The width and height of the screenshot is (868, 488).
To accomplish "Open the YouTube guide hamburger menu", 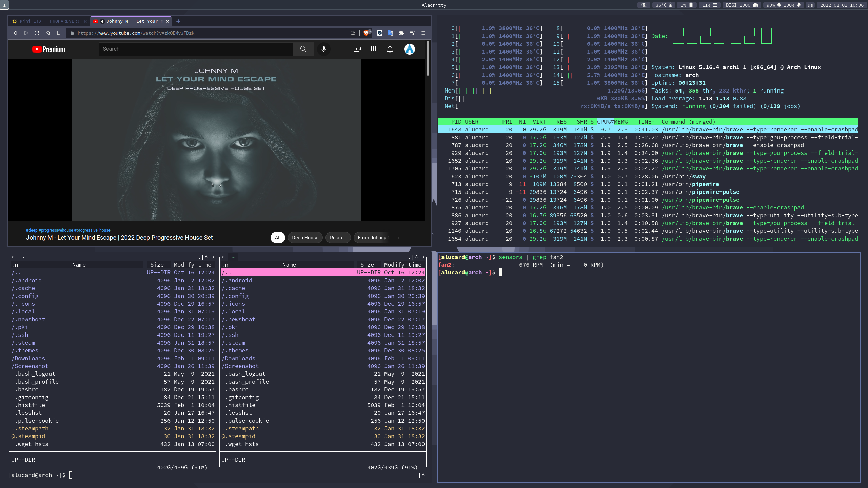I will [x=20, y=49].
